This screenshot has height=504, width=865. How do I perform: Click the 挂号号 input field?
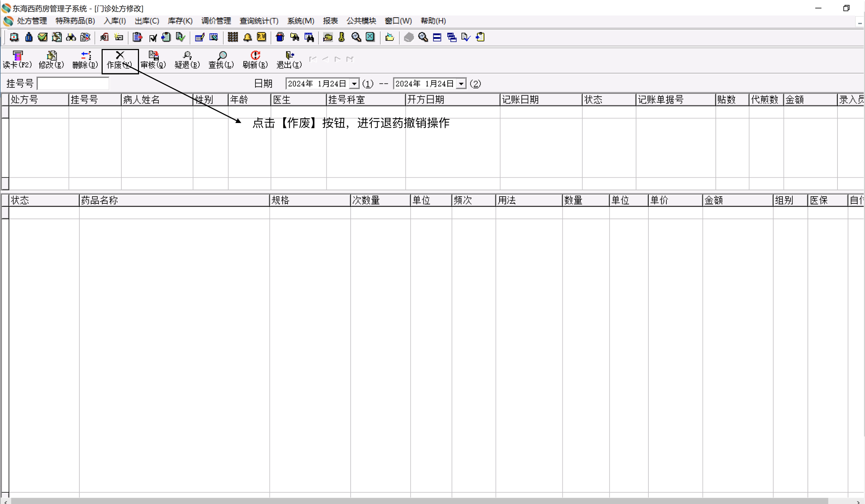73,84
